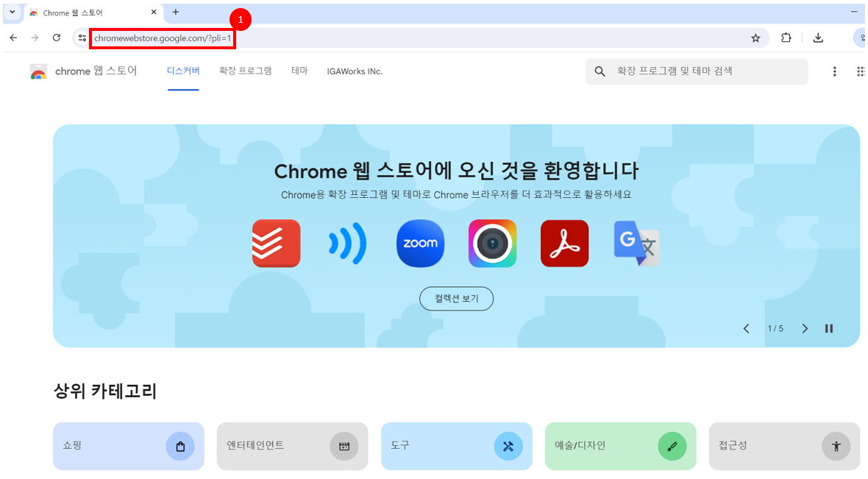
Task: Switch to the 확장 프로그램 tab
Action: pyautogui.click(x=245, y=71)
